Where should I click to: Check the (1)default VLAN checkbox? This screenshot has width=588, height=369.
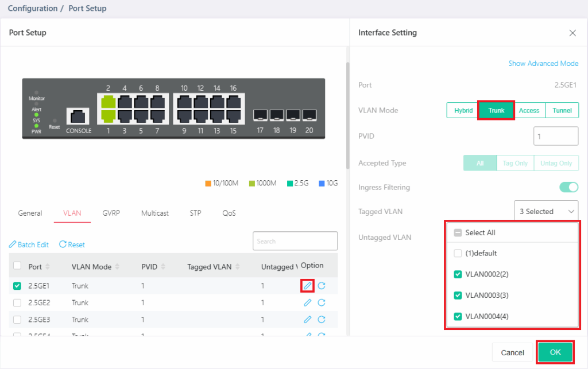click(458, 253)
